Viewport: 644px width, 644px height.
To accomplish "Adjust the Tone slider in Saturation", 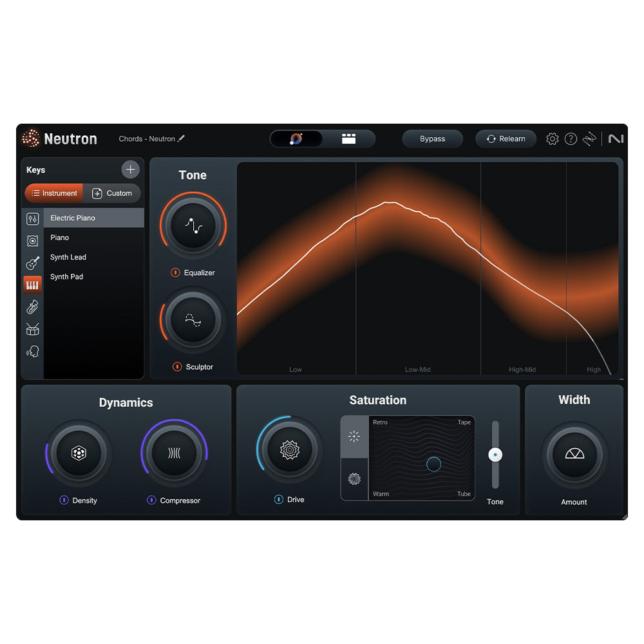I will tap(495, 454).
